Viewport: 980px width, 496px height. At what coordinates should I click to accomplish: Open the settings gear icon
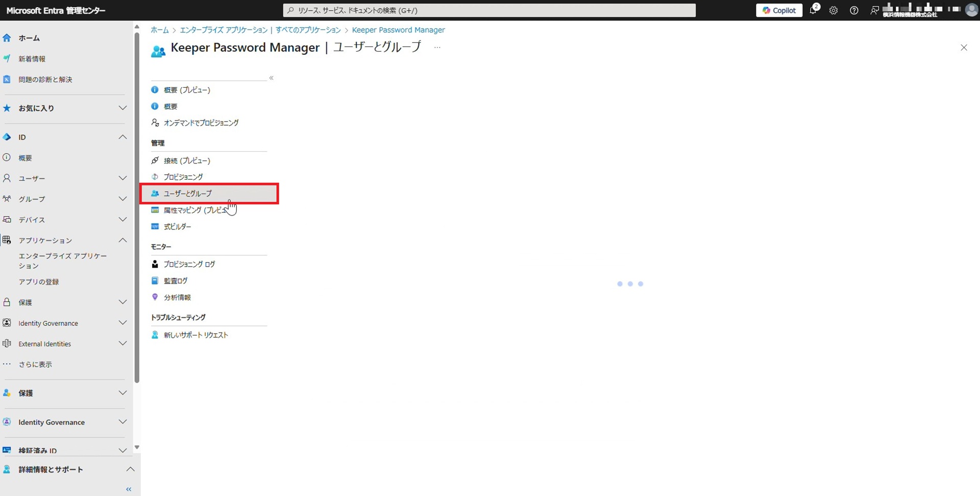[834, 10]
